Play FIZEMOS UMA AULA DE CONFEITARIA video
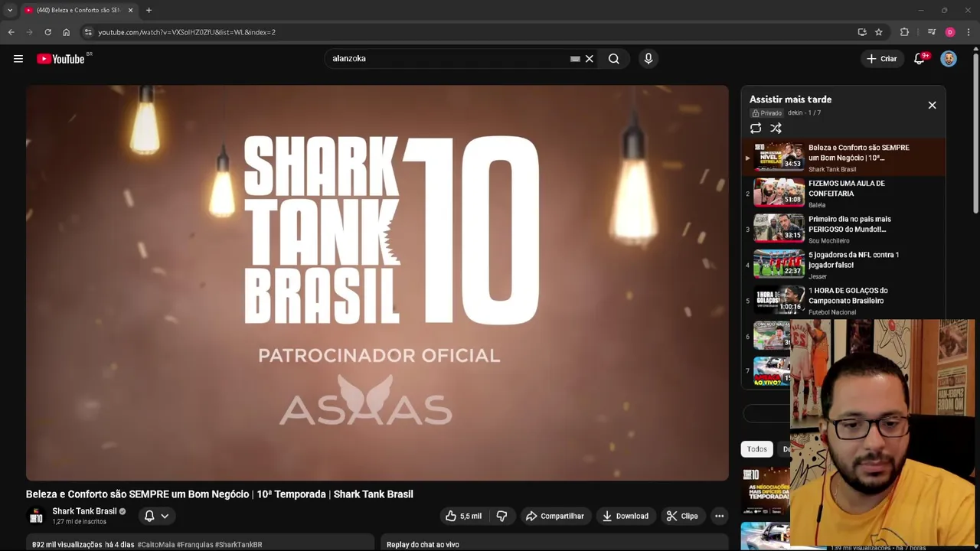 point(842,193)
